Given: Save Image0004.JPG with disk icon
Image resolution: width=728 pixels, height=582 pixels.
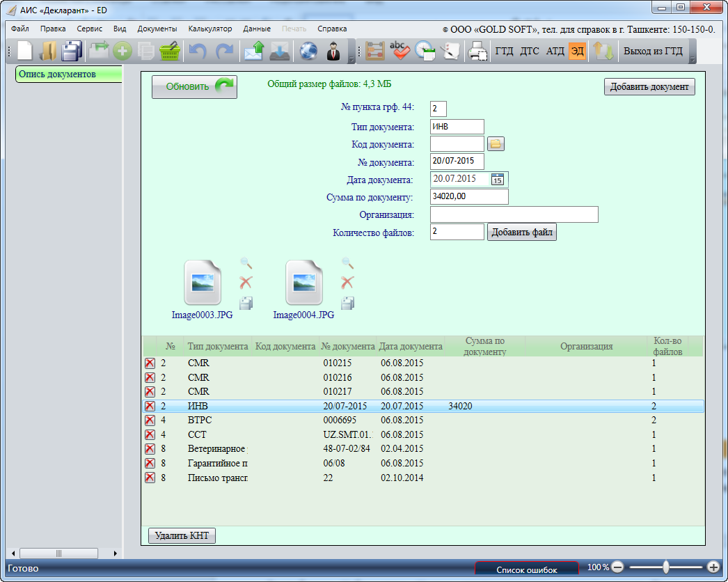Looking at the screenshot, I should click(347, 304).
